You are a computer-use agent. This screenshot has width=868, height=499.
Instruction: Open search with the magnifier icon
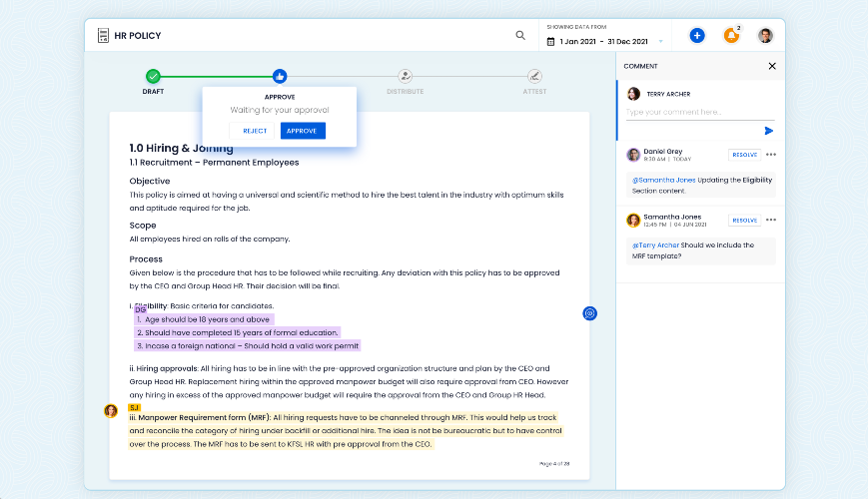520,35
